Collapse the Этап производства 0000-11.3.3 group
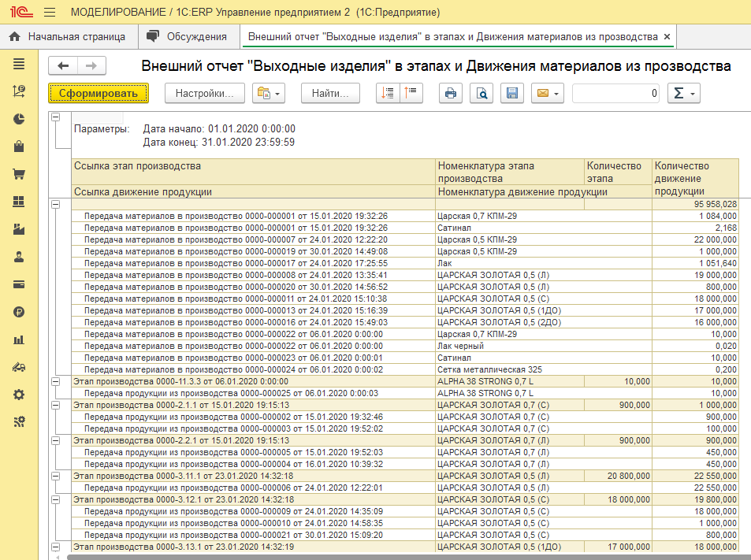751x560 pixels. (56, 381)
